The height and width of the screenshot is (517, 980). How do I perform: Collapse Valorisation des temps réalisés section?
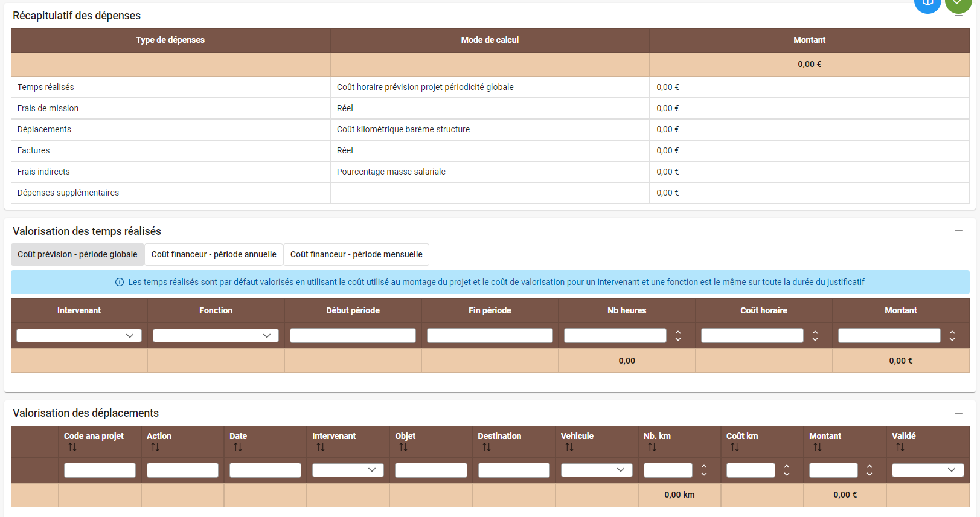click(958, 231)
